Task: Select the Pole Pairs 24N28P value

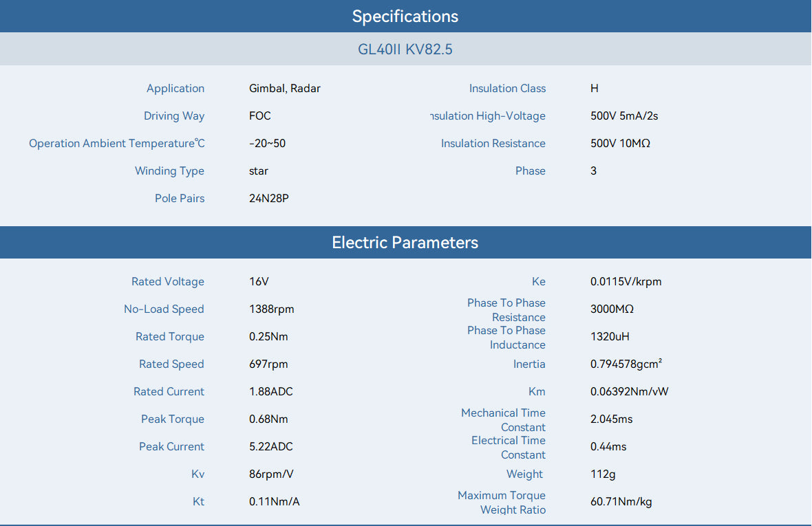Action: (269, 198)
